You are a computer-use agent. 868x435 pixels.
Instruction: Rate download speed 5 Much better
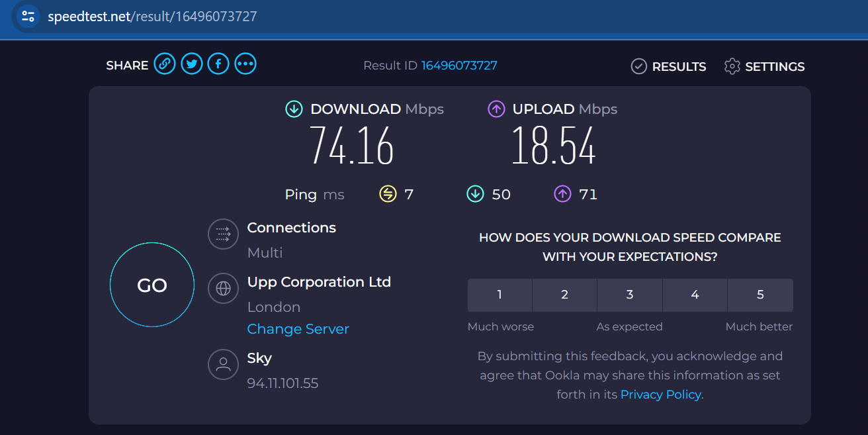coord(760,295)
